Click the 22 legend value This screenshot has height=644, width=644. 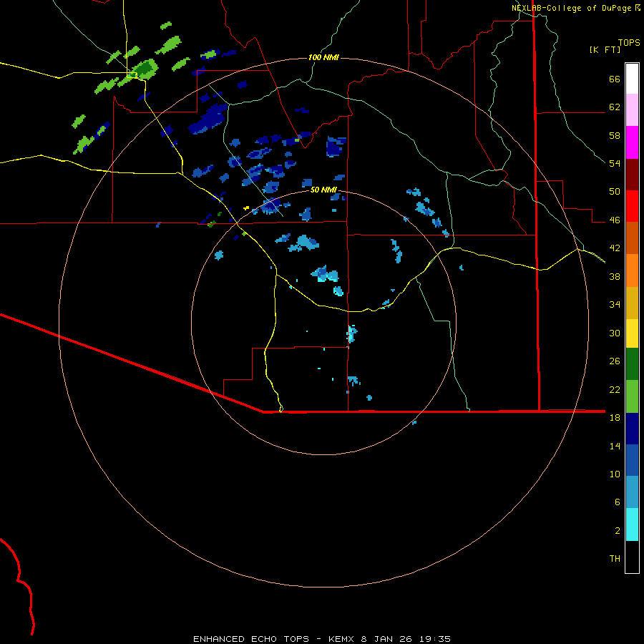615,389
